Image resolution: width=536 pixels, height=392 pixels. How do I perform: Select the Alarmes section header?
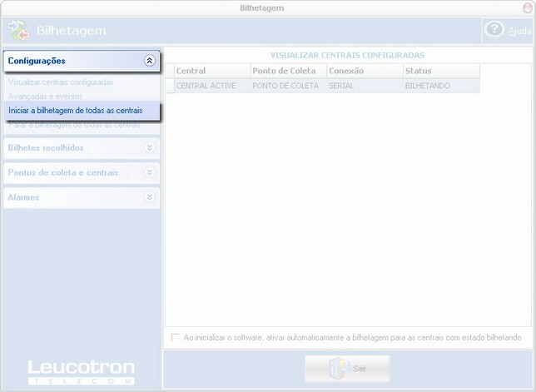tap(82, 197)
